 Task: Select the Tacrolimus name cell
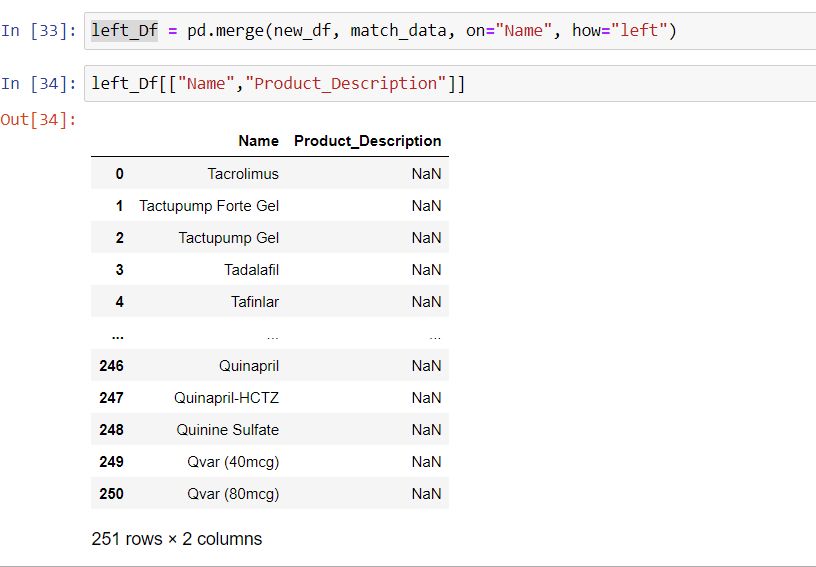pos(243,174)
